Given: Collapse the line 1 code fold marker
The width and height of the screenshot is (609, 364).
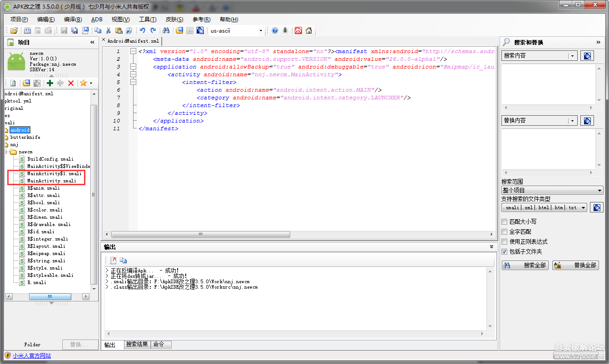Looking at the screenshot, I should pos(133,51).
